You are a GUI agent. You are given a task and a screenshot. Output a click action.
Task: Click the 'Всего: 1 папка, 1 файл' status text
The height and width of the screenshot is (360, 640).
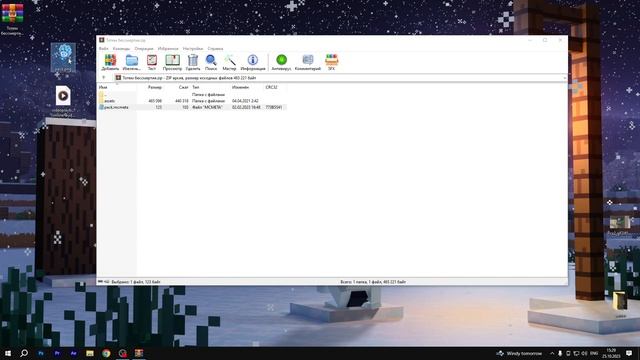(373, 282)
